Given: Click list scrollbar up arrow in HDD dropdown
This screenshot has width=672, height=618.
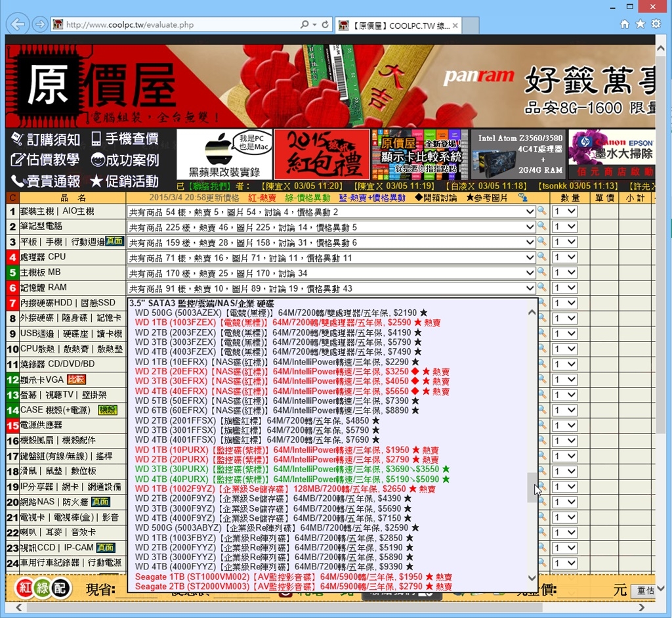Looking at the screenshot, I should 532,312.
